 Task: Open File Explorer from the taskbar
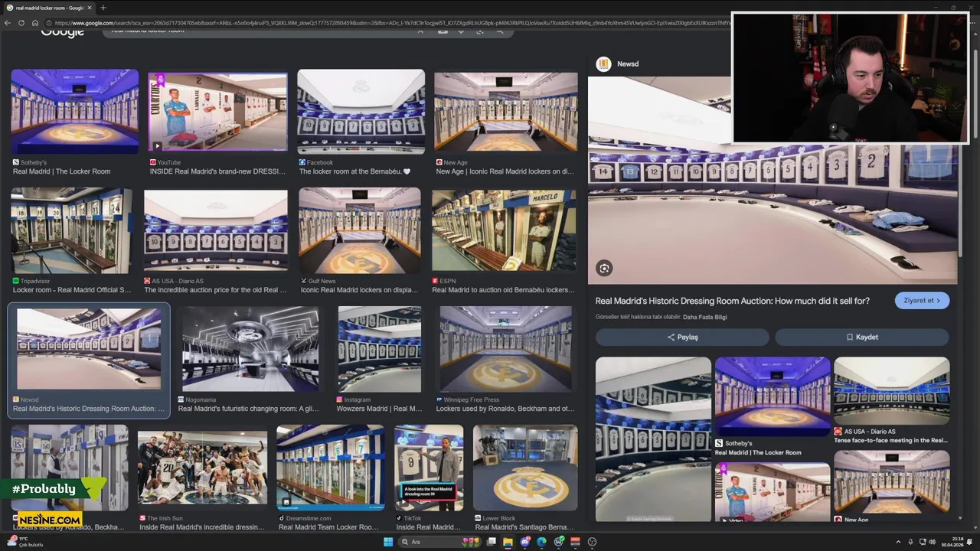click(x=508, y=542)
